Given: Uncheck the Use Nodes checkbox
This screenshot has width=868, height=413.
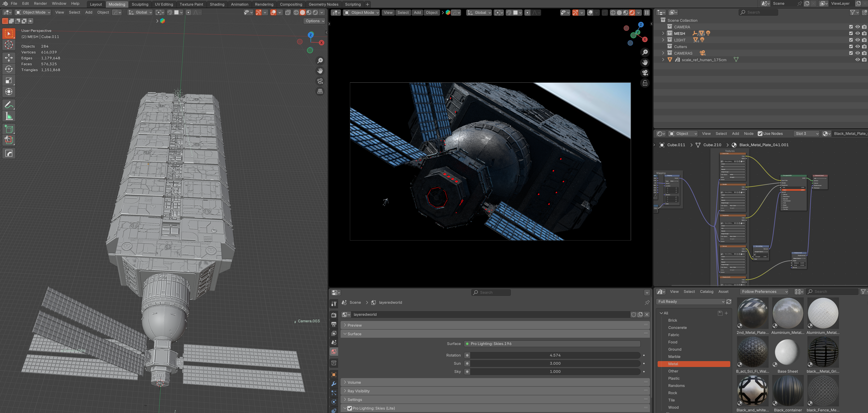Looking at the screenshot, I should [x=760, y=134].
